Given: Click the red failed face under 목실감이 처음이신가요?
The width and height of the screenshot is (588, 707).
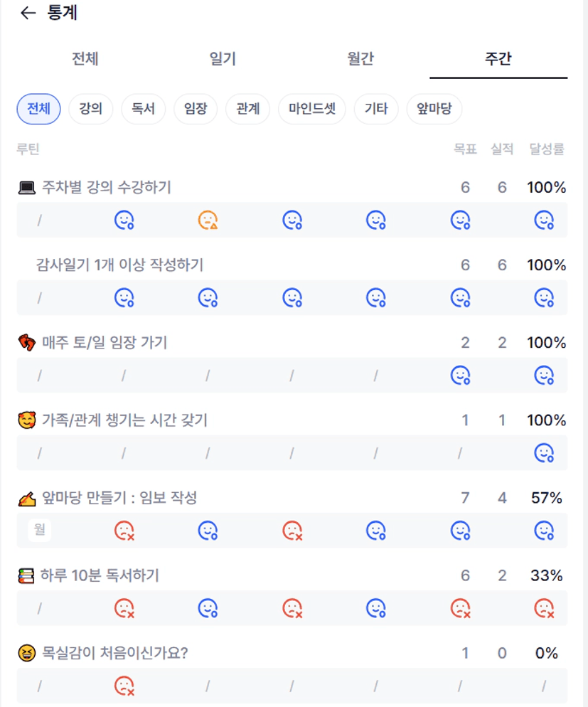Looking at the screenshot, I should [x=124, y=686].
